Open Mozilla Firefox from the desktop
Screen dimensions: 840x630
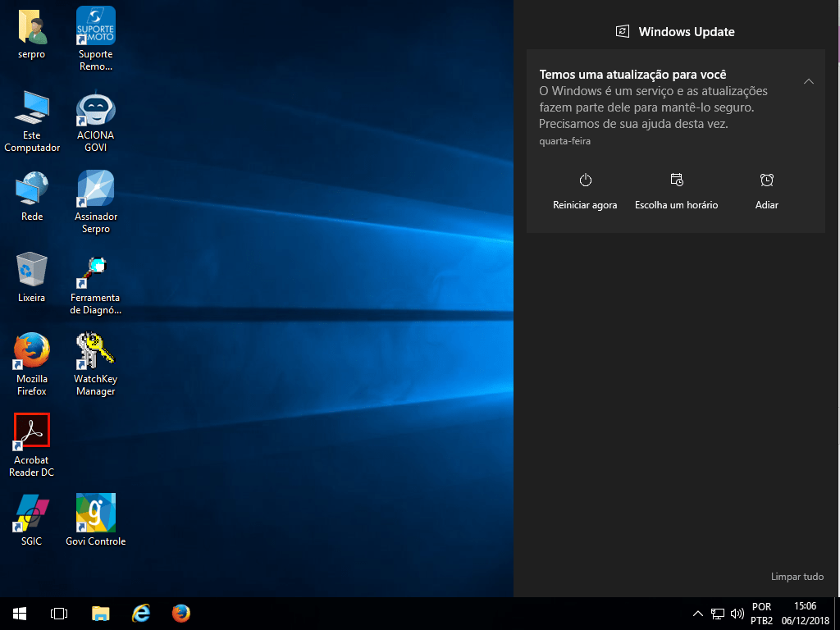click(x=32, y=351)
